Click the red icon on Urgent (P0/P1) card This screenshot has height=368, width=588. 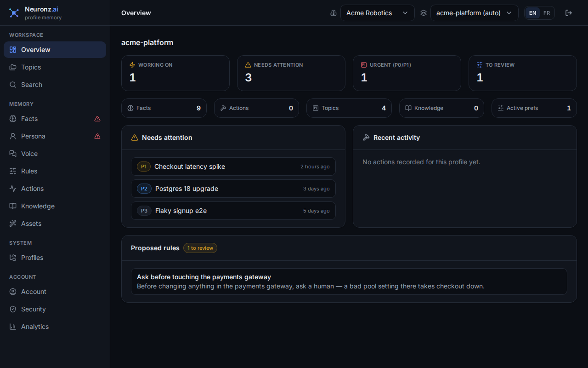pos(364,65)
